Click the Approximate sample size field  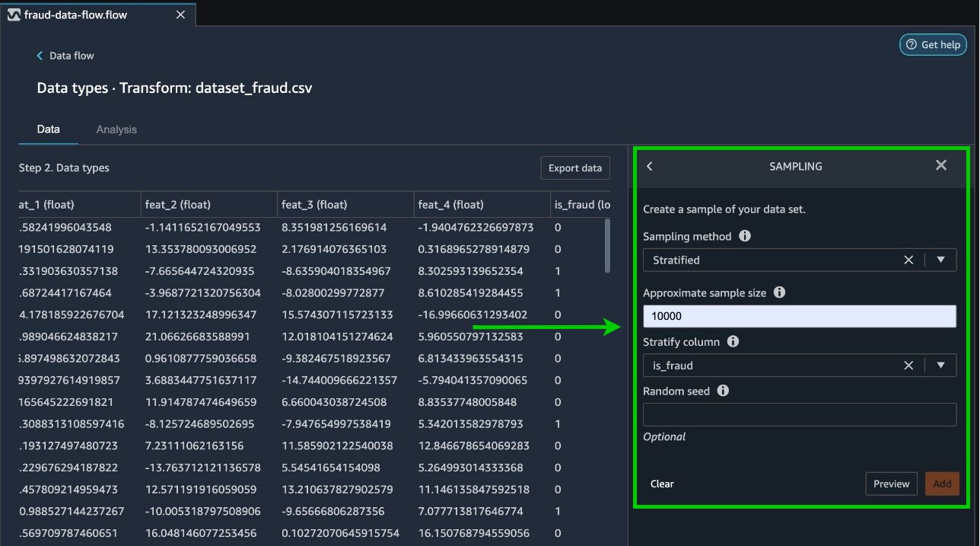(799, 316)
